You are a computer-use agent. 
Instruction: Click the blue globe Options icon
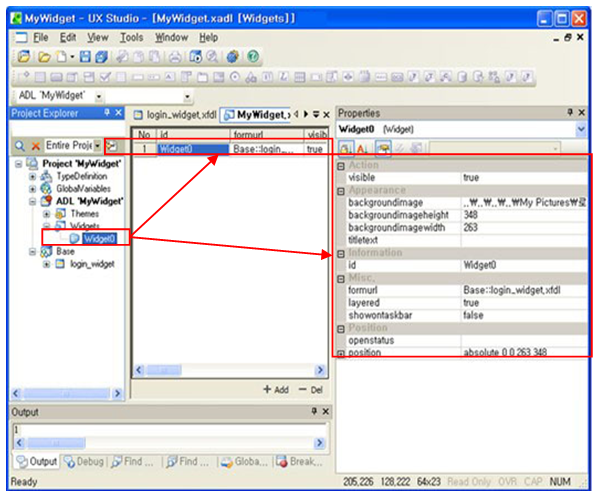point(232,57)
